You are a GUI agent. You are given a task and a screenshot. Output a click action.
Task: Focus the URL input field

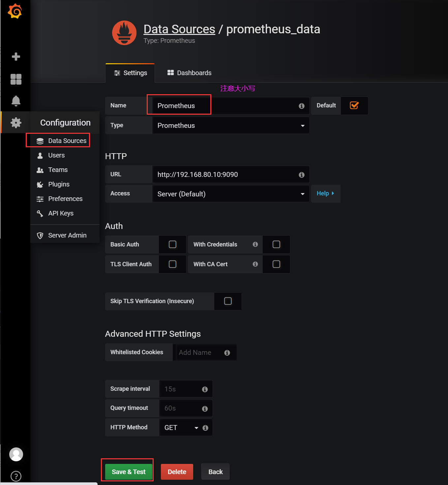231,174
